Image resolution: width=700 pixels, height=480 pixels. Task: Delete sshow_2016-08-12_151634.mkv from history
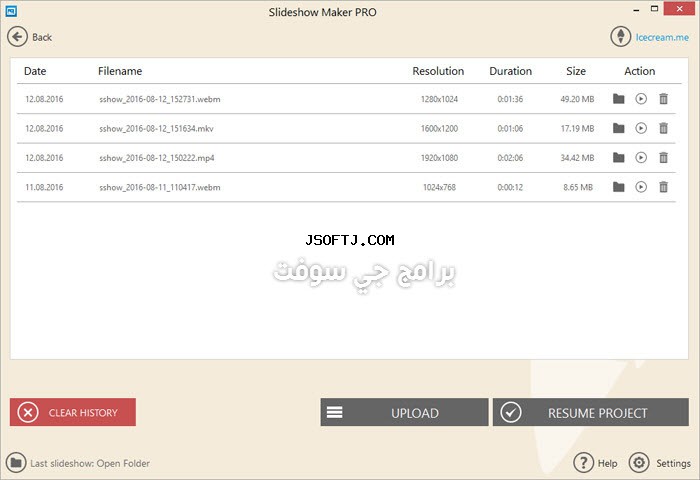point(663,128)
